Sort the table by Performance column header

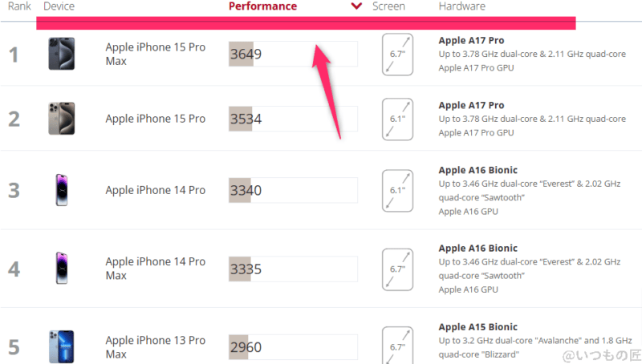pyautogui.click(x=262, y=6)
